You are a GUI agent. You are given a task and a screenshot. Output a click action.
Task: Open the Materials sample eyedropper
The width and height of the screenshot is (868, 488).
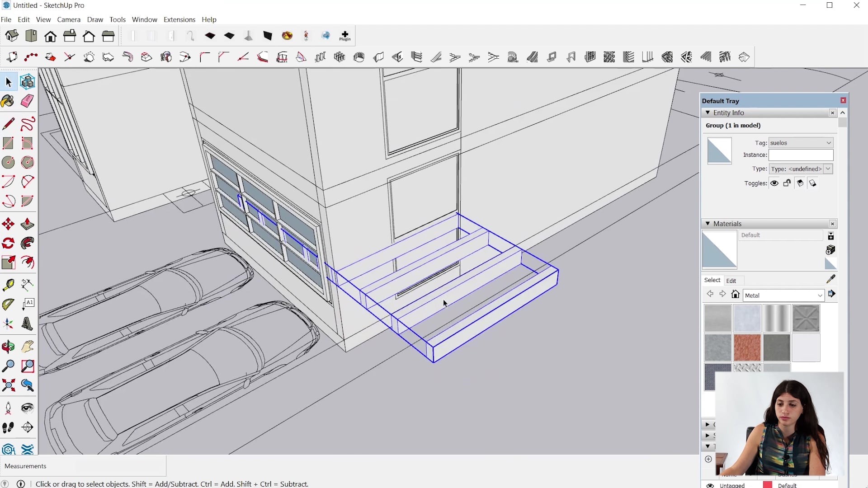pos(831,279)
